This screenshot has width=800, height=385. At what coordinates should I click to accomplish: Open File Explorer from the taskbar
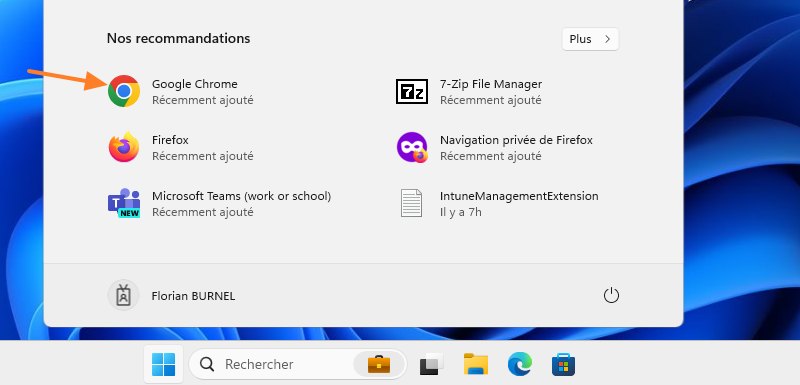click(476, 364)
